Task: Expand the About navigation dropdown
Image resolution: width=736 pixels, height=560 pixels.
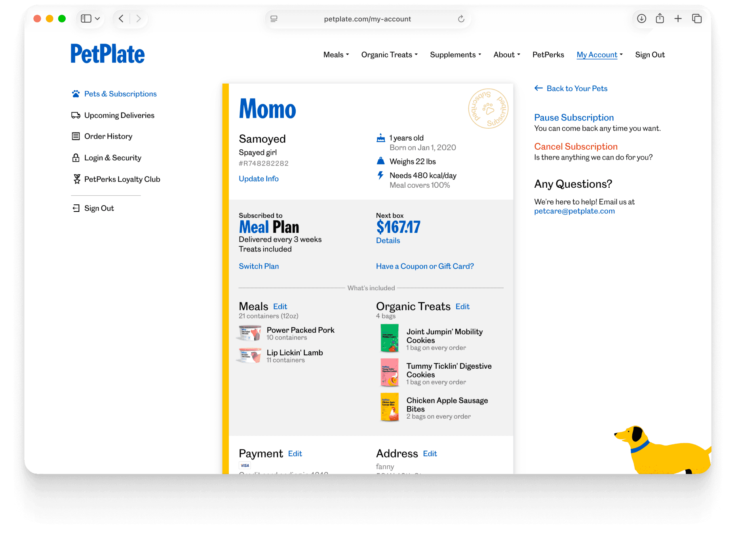Action: click(506, 55)
